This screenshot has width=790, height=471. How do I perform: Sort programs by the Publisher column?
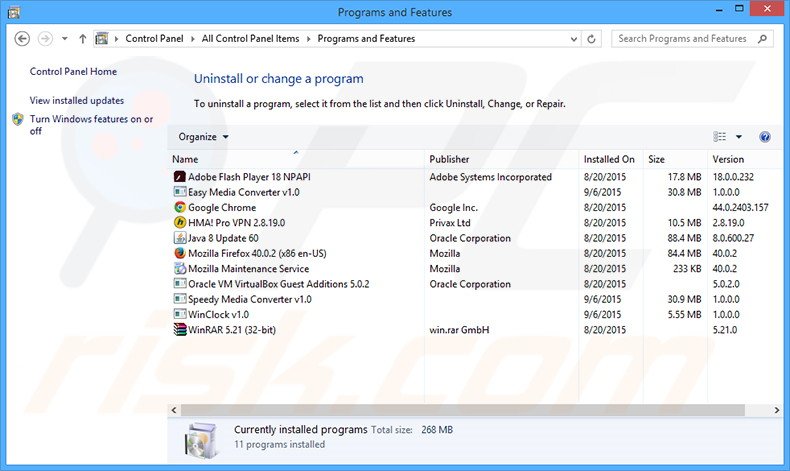tap(501, 159)
